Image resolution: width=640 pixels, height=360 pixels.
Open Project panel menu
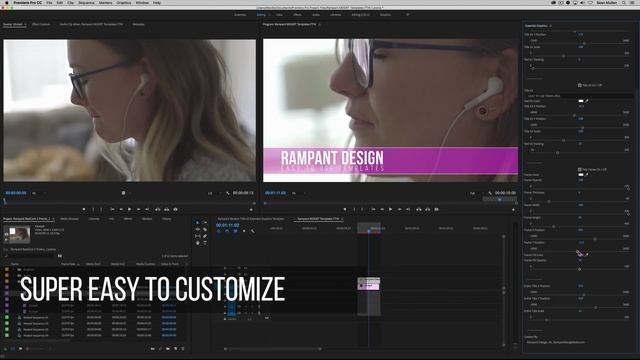click(x=53, y=219)
